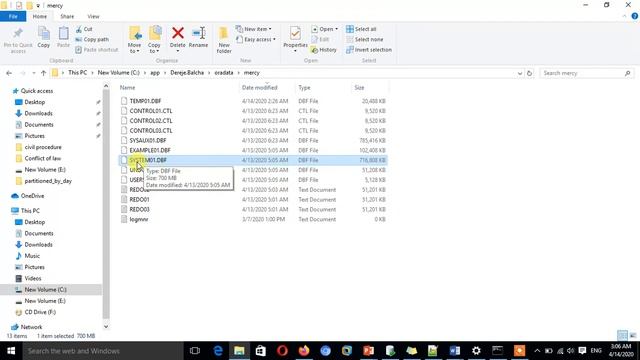Switch to the Home ribbon tab
Screen dimensions: 640x360
click(x=40, y=17)
